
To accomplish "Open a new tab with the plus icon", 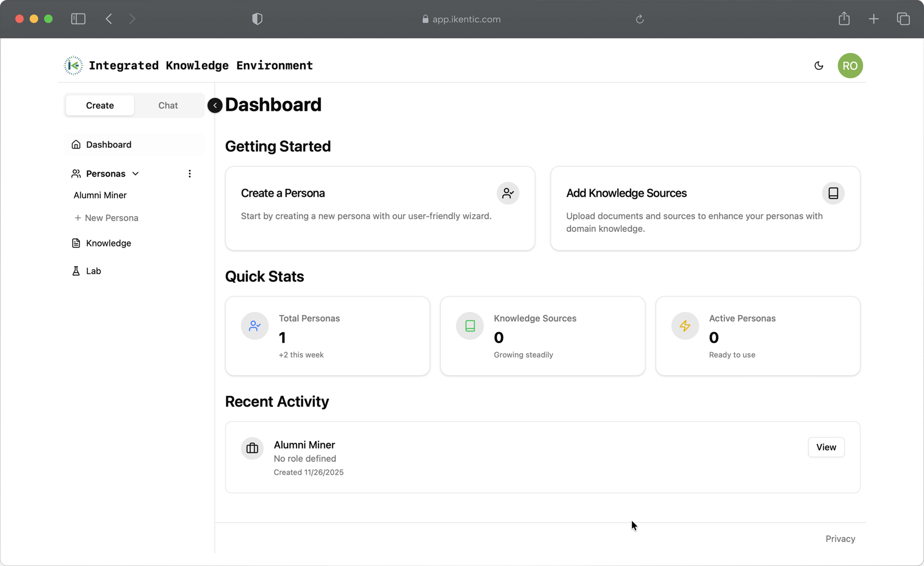I will 874,19.
